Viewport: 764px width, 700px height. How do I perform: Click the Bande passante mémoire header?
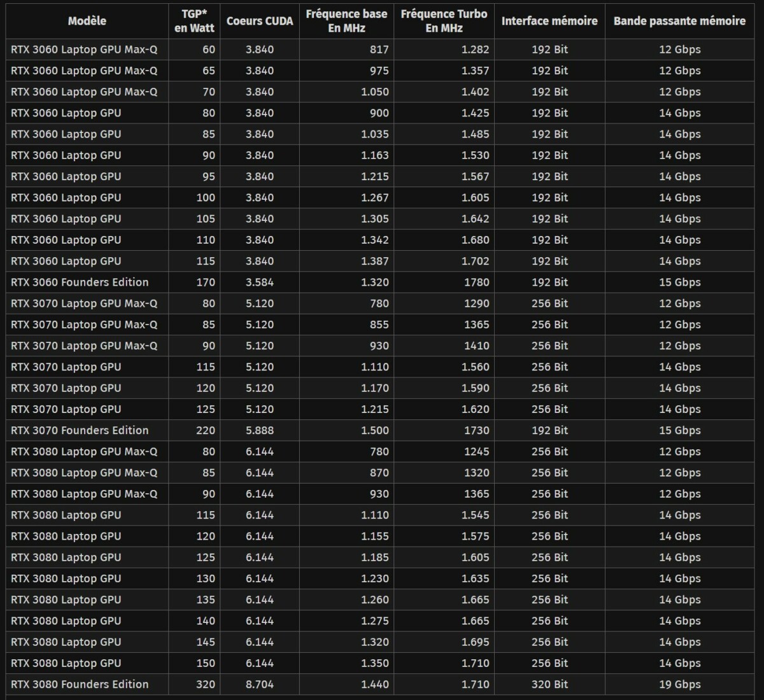pos(679,21)
